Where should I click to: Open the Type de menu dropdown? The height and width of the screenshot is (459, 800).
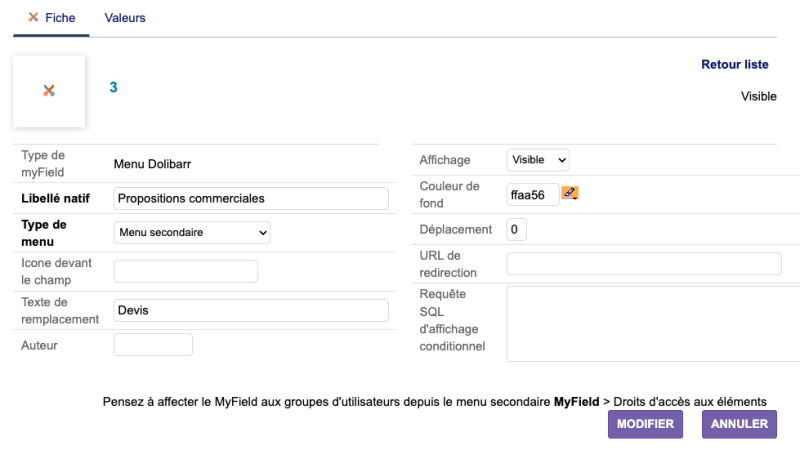192,233
